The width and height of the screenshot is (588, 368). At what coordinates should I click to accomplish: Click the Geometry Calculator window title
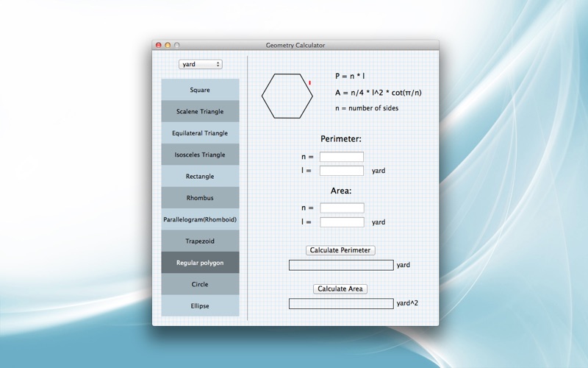295,45
